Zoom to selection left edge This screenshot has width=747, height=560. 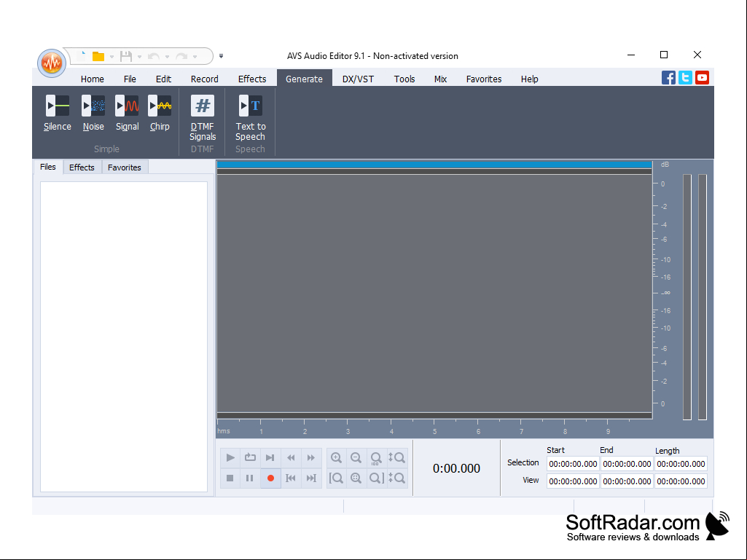[x=337, y=478]
